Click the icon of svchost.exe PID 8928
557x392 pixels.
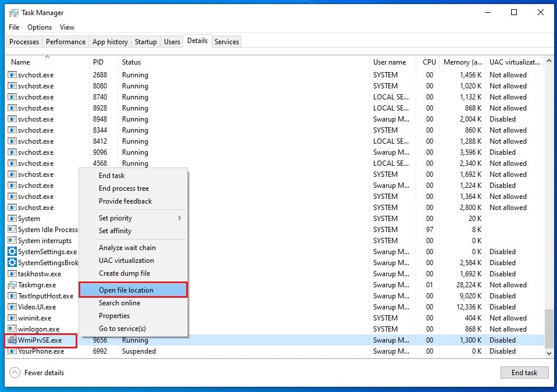coord(12,108)
